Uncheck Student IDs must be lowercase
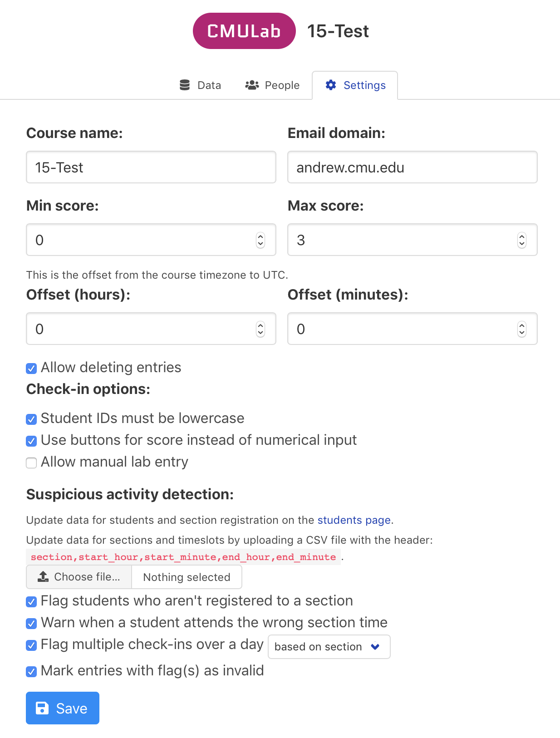The height and width of the screenshot is (738, 560). (x=31, y=419)
